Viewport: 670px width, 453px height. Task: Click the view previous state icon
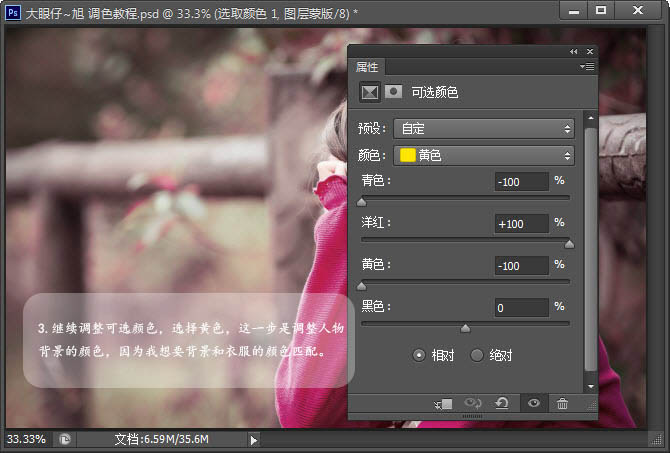coord(473,403)
